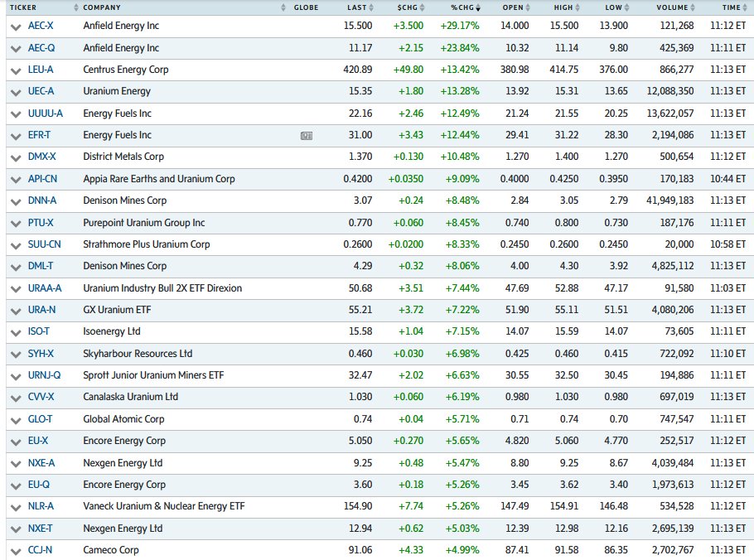Open the ISO-T Isoenergy ticker link
This screenshot has height=560, width=754.
click(x=39, y=331)
